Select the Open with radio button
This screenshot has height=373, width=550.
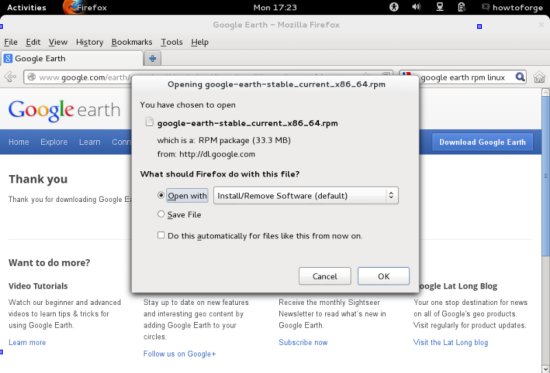(x=161, y=195)
